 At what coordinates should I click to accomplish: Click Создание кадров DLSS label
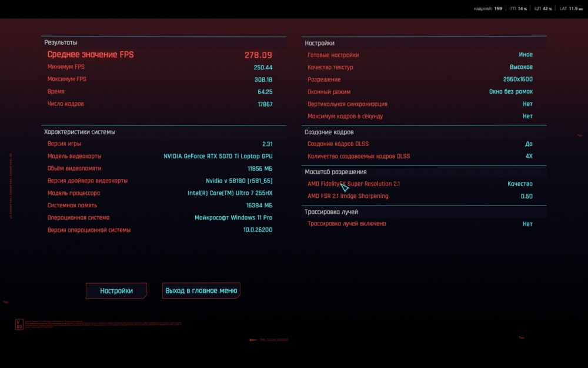coord(338,144)
